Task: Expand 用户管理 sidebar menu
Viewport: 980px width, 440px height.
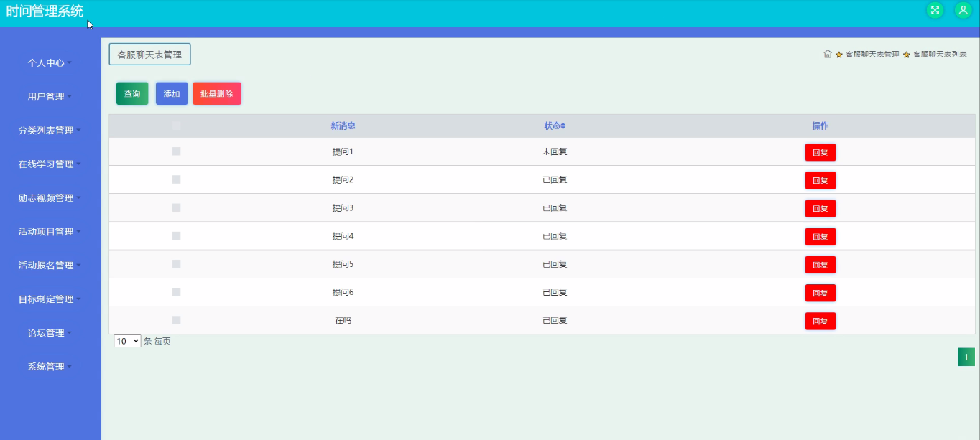Action: 50,97
